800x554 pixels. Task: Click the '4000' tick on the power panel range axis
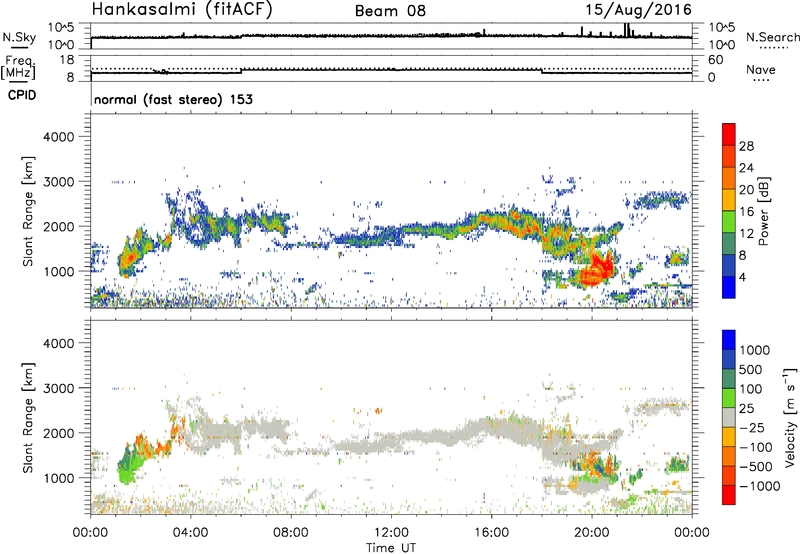[x=59, y=137]
